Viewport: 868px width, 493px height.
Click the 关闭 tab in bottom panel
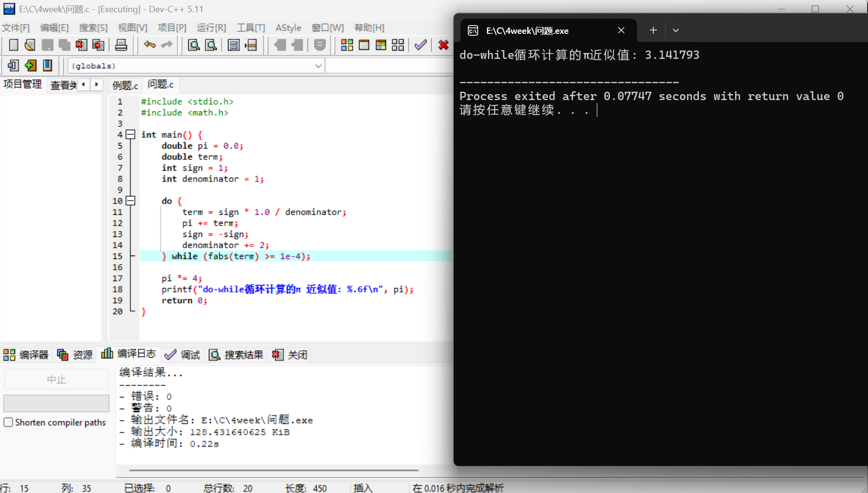pos(290,355)
